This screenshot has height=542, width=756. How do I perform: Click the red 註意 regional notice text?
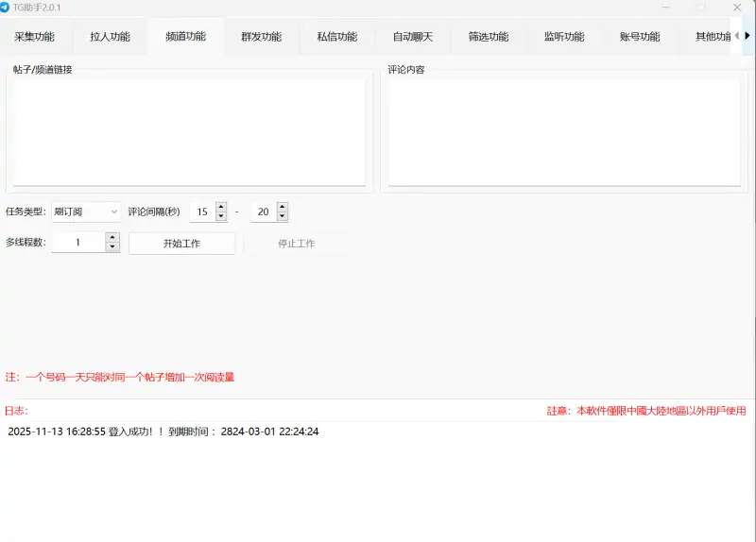tap(646, 411)
